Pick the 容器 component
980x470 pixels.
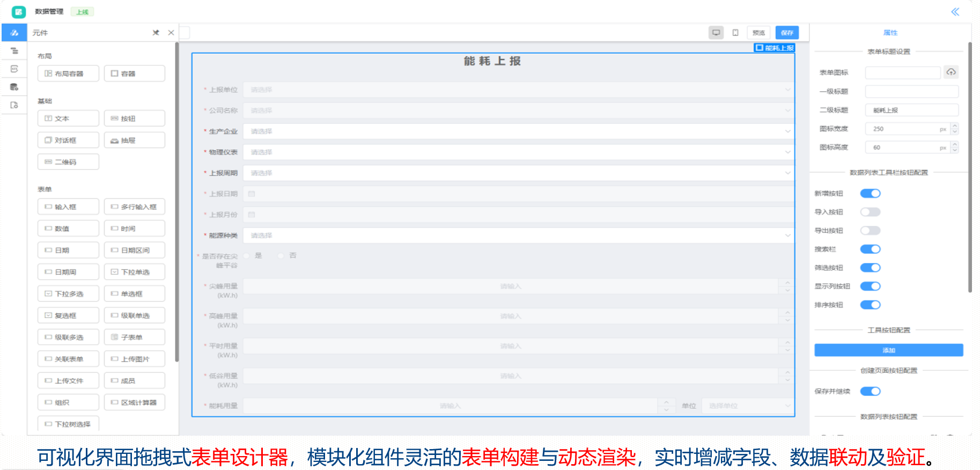click(135, 74)
